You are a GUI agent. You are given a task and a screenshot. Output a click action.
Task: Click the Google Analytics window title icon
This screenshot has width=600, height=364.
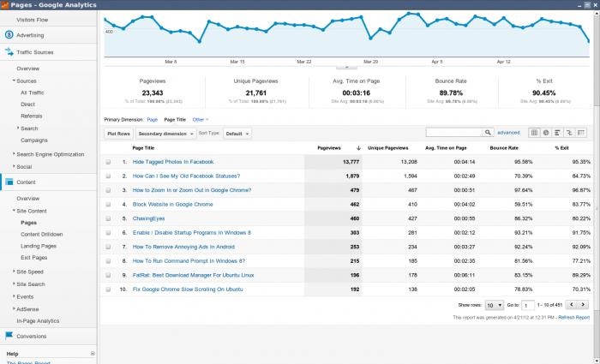pyautogui.click(x=4, y=5)
